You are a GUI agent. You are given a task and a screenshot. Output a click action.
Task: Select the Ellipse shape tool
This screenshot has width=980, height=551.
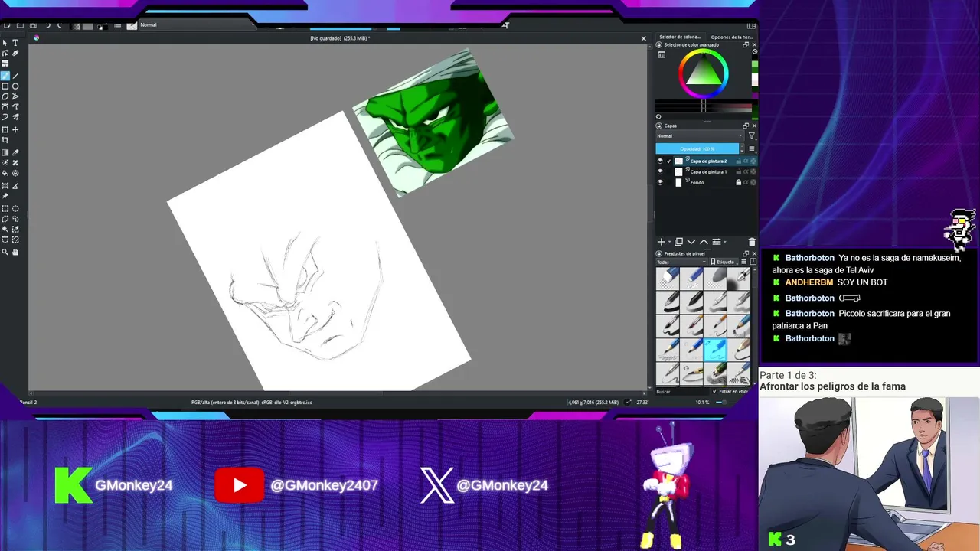click(x=15, y=86)
